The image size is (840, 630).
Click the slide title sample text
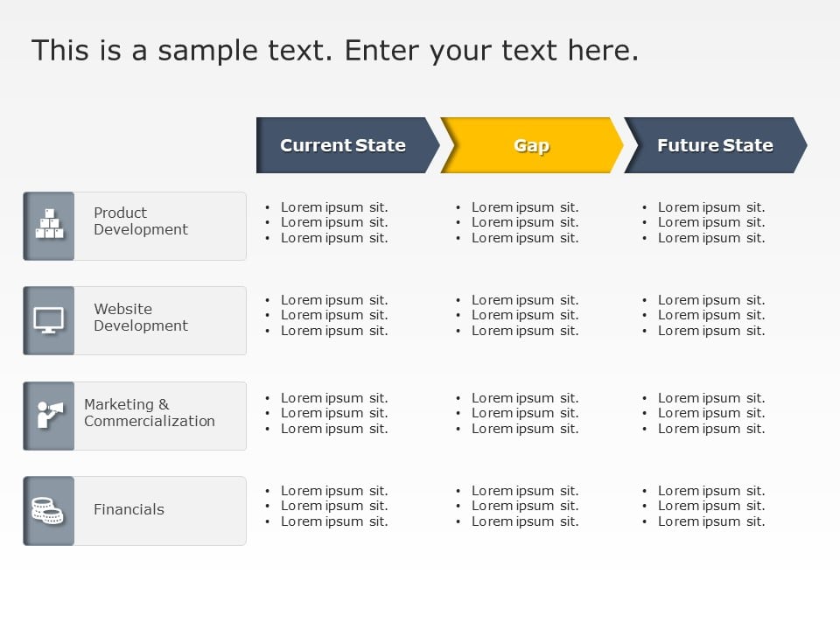point(335,50)
